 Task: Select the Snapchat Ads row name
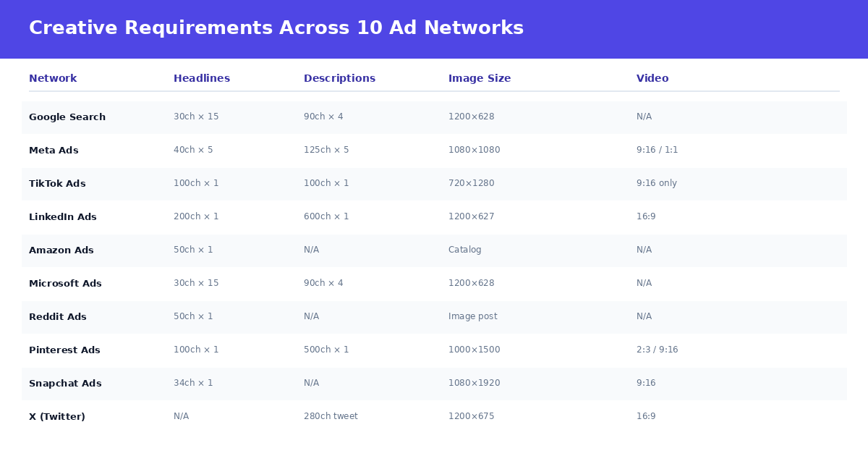65,384
